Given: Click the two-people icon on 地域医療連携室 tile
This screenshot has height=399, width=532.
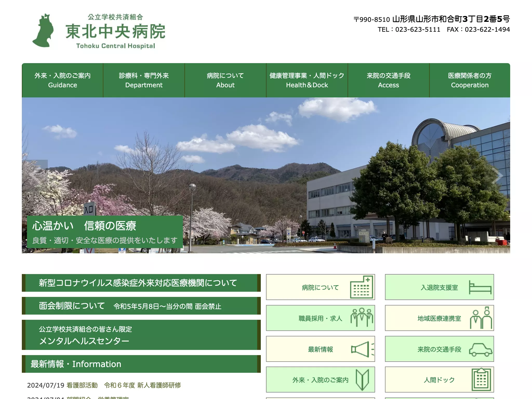Looking at the screenshot, I should click(x=481, y=318).
